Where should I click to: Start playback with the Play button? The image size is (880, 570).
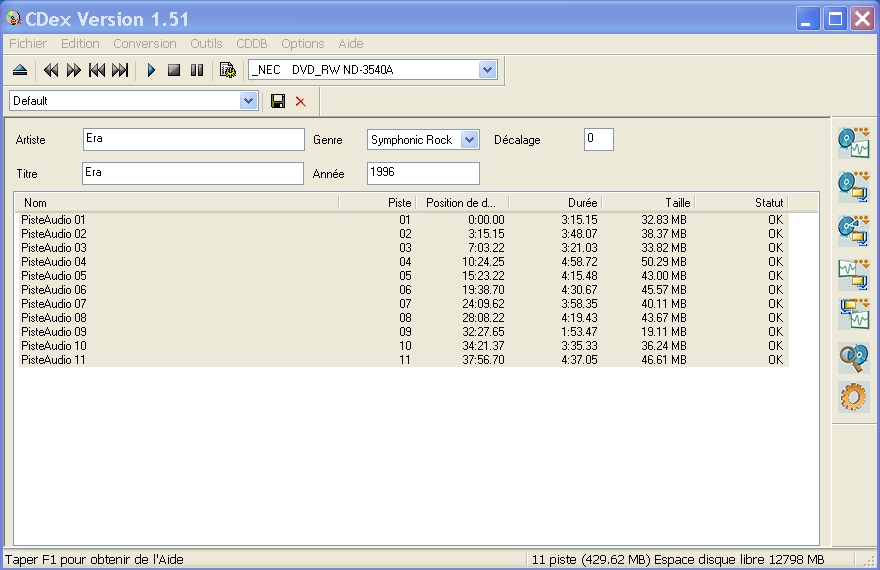coord(151,70)
